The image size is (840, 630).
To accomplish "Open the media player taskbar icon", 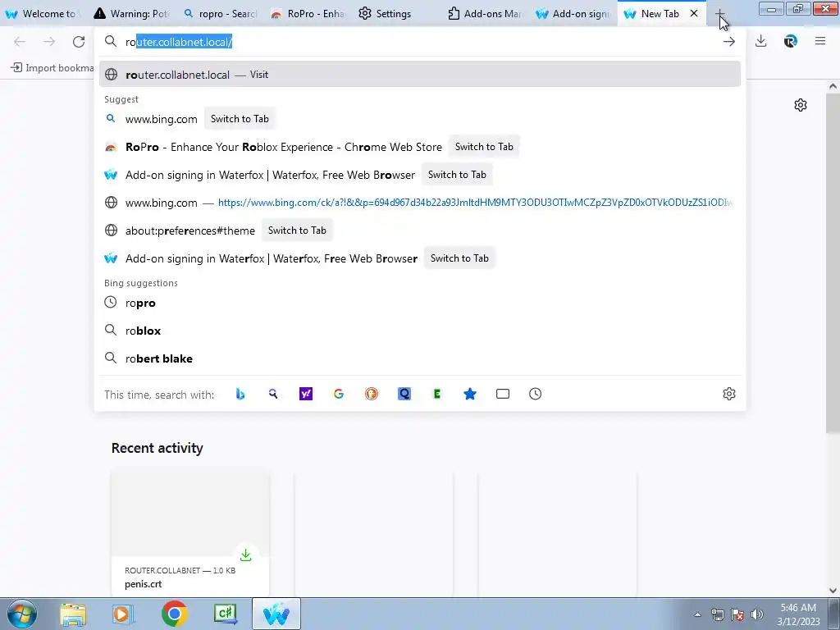I will click(123, 614).
